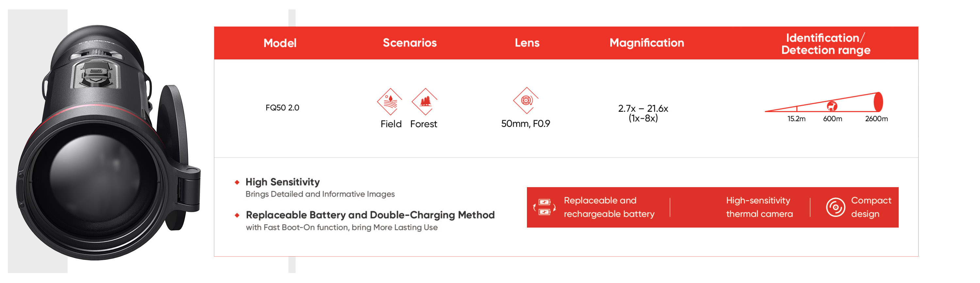Click the High Sensitivity heading
The width and height of the screenshot is (980, 283).
coord(282,182)
